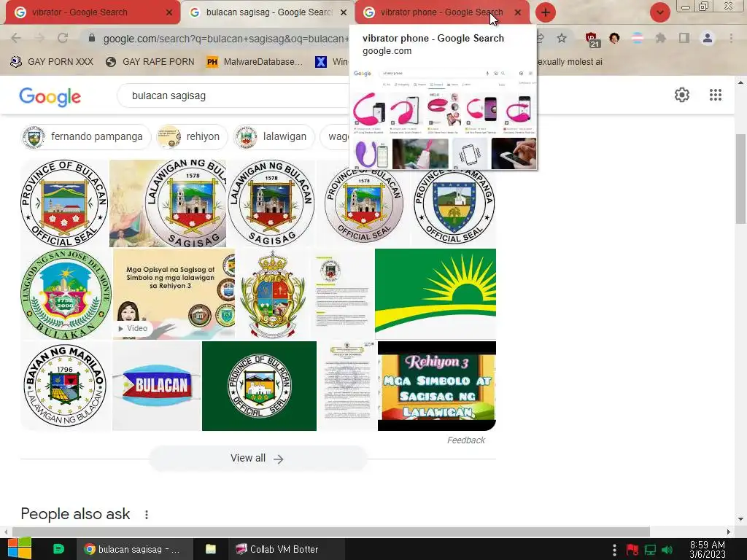Screen dimensions: 747x560
Task: Open the Google apps grid
Action: point(715,95)
